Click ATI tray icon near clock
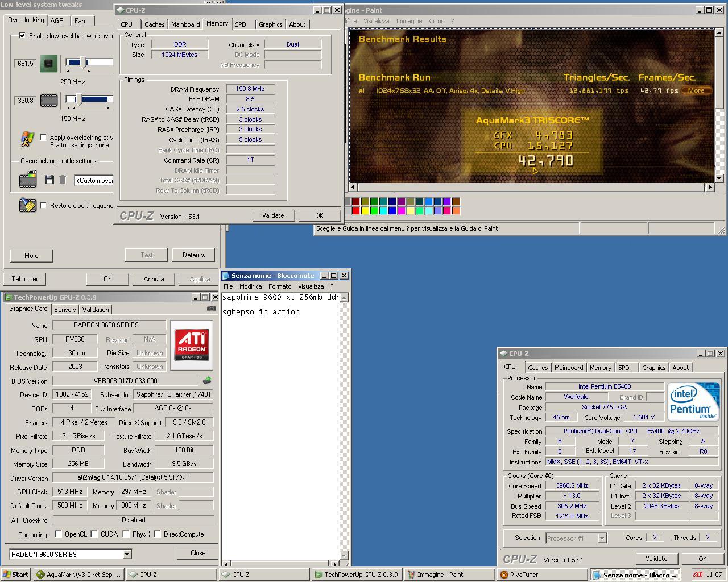 (x=698, y=575)
